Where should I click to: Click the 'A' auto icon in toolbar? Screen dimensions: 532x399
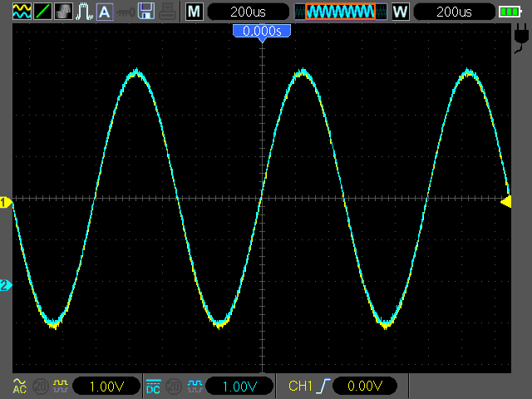(x=104, y=12)
